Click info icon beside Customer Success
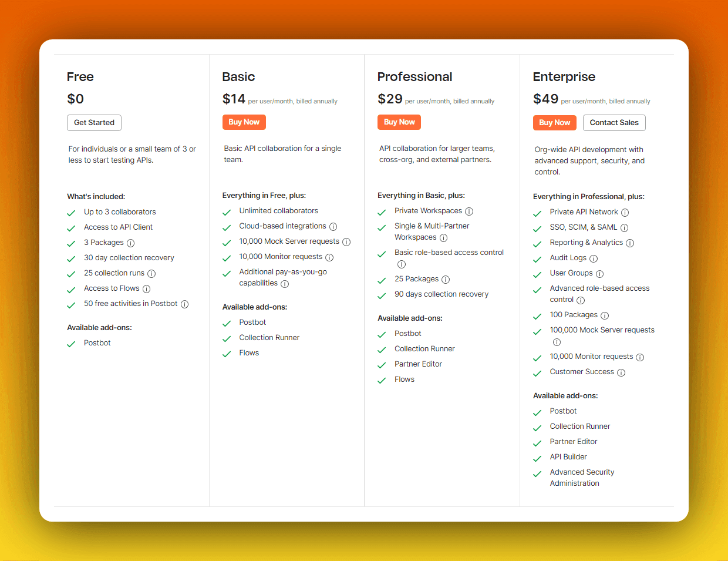Image resolution: width=728 pixels, height=561 pixels. tap(621, 372)
